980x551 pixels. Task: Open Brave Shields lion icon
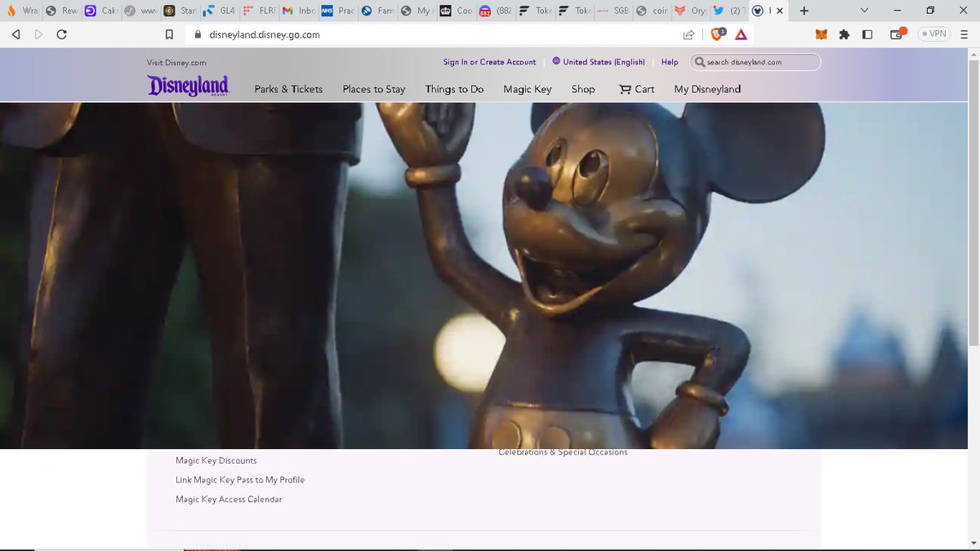click(x=717, y=34)
